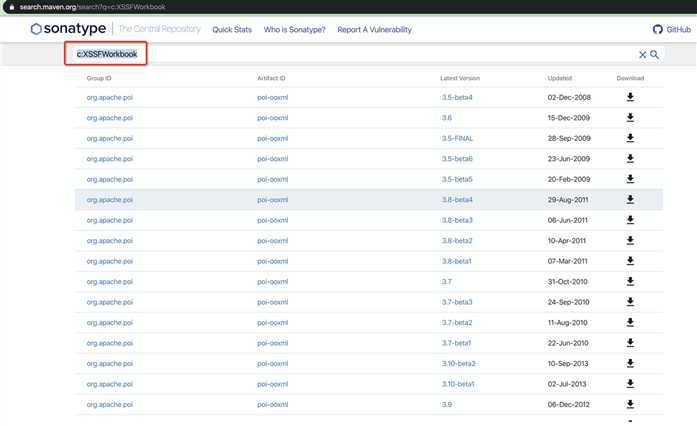This screenshot has width=697, height=426.
Task: Select date 29-Aug-2011
Action: tap(568, 200)
